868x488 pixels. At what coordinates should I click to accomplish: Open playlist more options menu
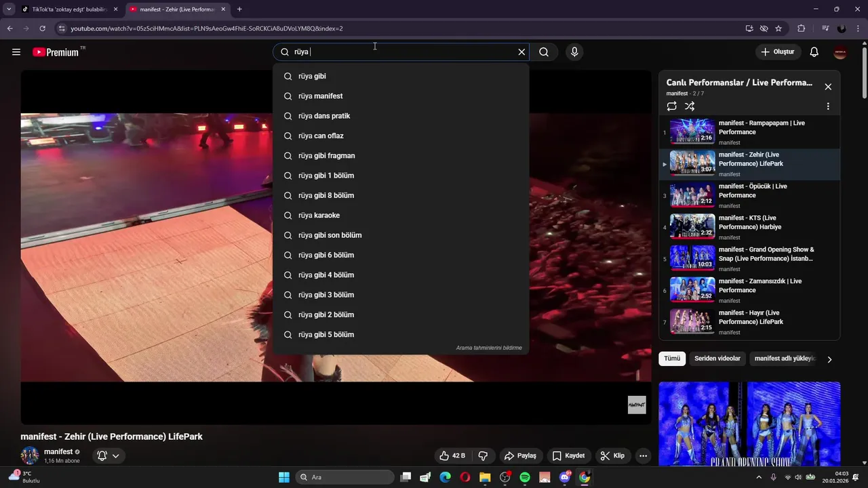pos(828,106)
